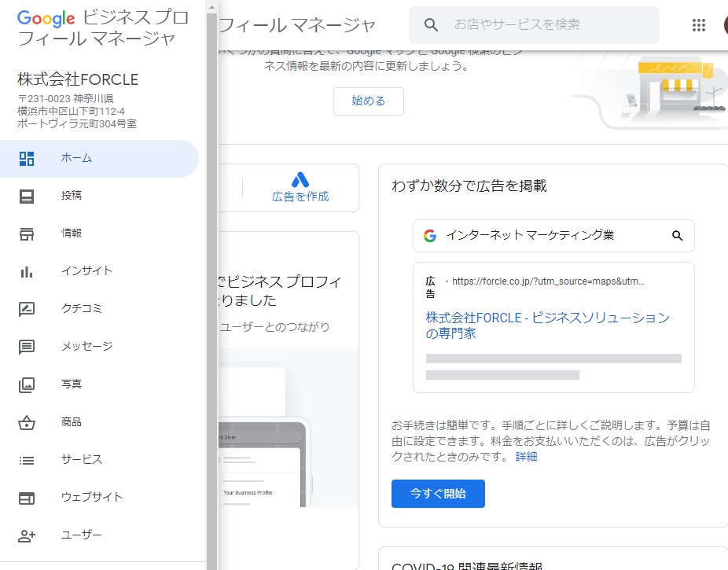
Task: Click the Google Ads logo icon
Action: [x=300, y=179]
